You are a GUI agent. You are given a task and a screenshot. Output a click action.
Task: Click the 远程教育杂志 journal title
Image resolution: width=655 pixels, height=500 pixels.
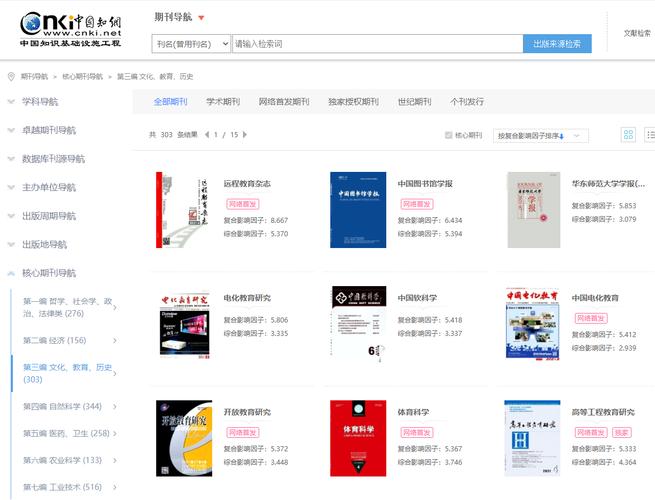pyautogui.click(x=247, y=183)
